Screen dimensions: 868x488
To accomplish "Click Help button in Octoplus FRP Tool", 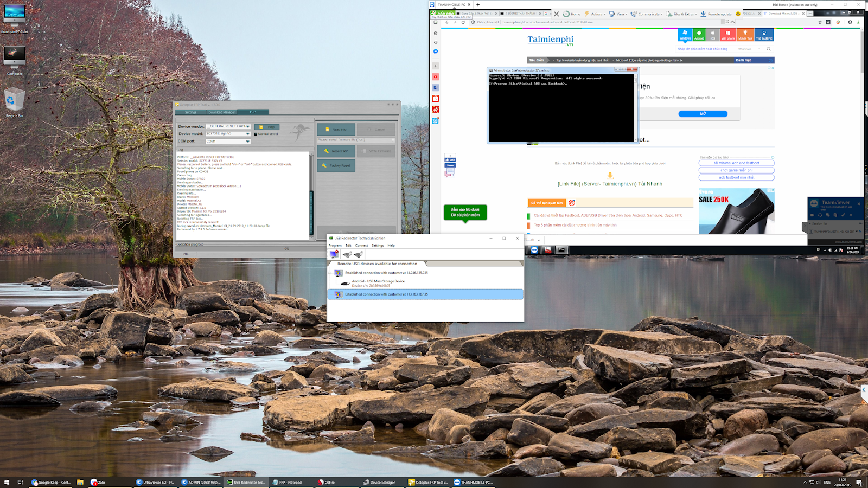I will tap(267, 127).
